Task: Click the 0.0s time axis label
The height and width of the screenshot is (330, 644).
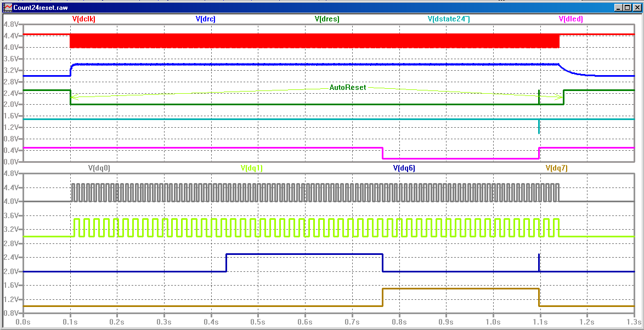Action: click(23, 321)
